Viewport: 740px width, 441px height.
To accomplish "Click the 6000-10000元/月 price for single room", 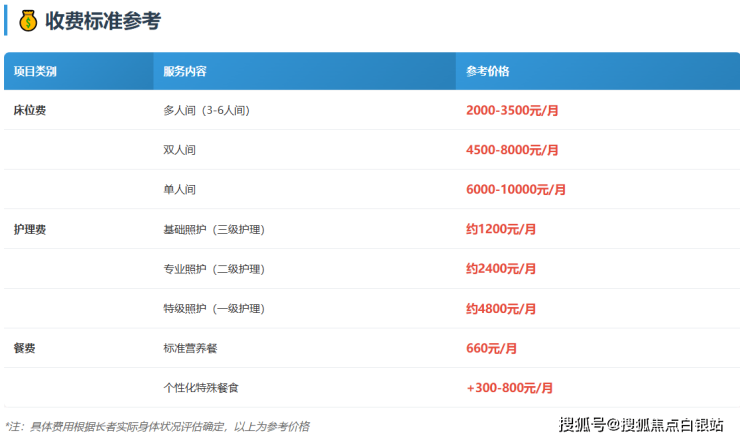I will click(x=516, y=189).
